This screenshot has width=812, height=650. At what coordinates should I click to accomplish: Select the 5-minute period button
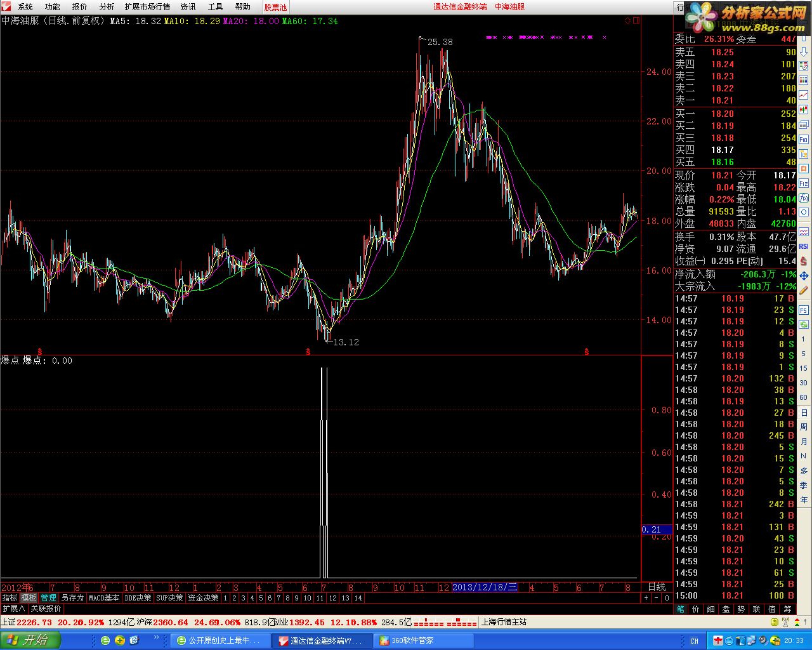(x=804, y=354)
